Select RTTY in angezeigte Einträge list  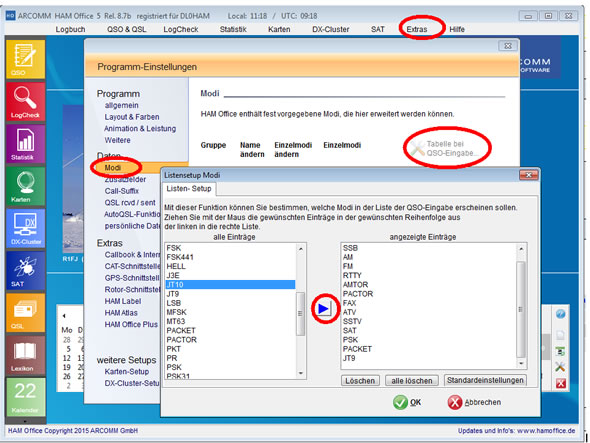(429, 276)
